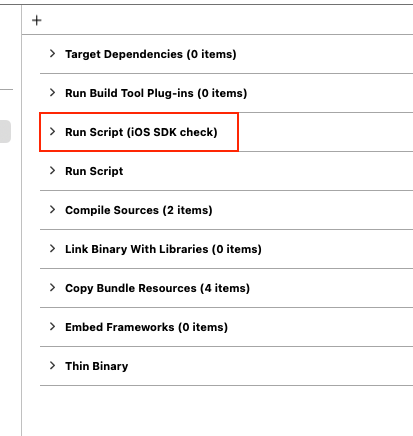Select the Target Dependencies (0 items) label
Image resolution: width=413 pixels, height=436 pixels.
[x=151, y=54]
